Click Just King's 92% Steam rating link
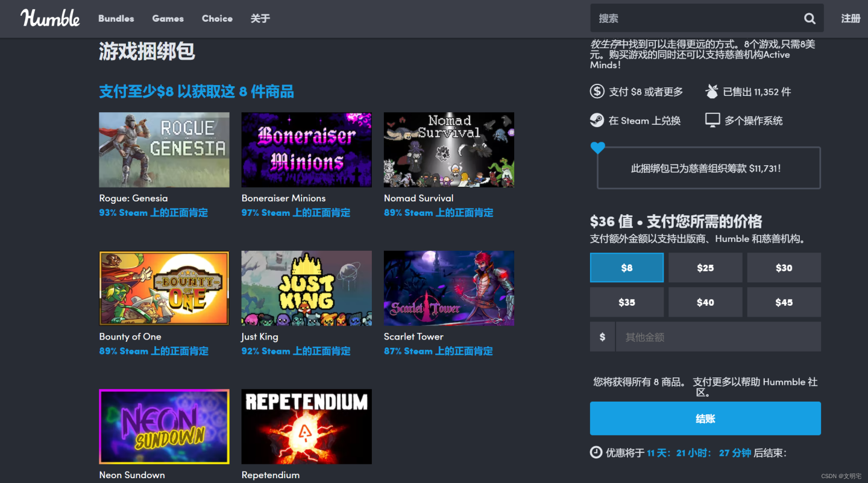The height and width of the screenshot is (483, 868). point(296,351)
